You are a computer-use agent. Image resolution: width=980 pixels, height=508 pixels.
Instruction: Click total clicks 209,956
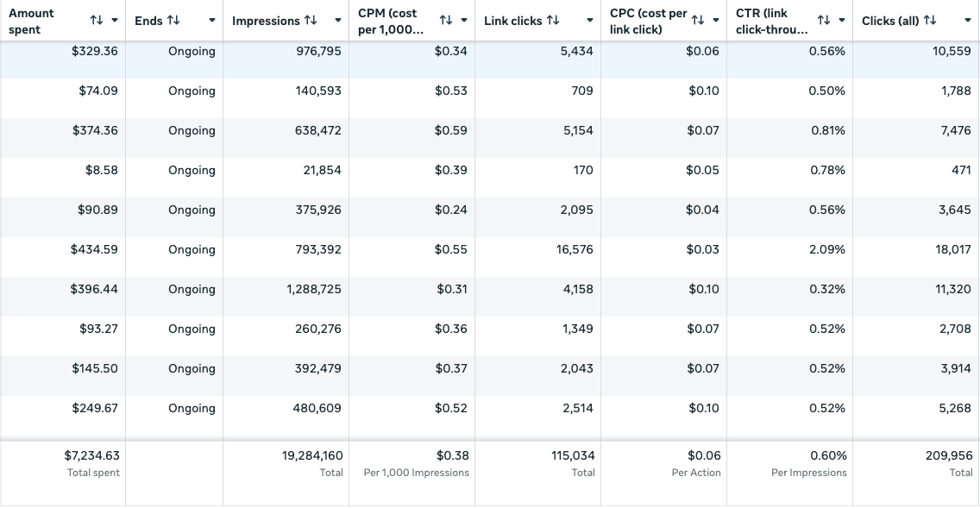point(949,455)
